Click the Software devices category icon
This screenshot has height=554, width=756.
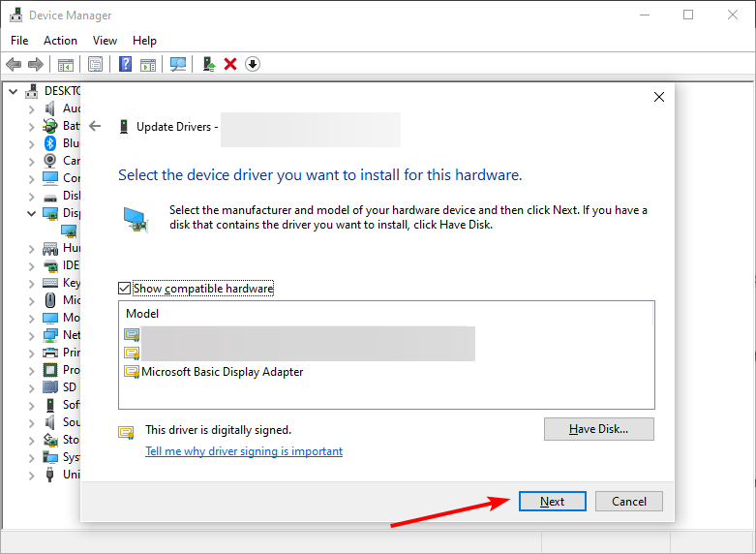pyautogui.click(x=50, y=405)
